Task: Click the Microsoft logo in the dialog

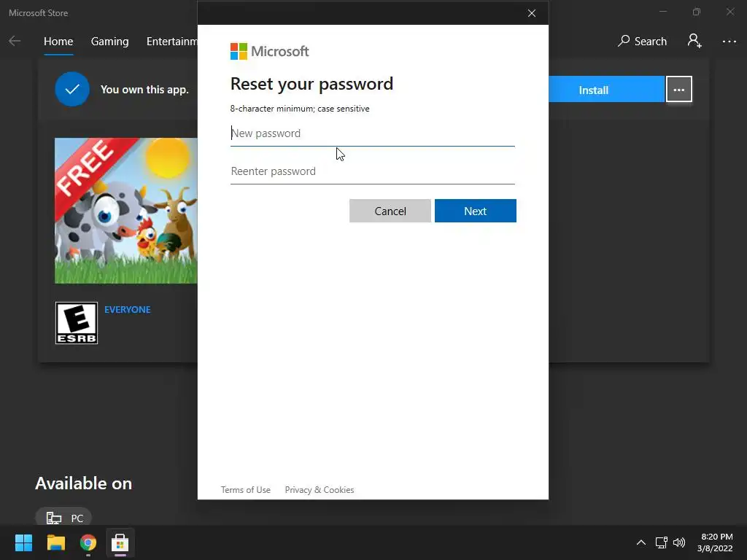Action: [x=270, y=52]
